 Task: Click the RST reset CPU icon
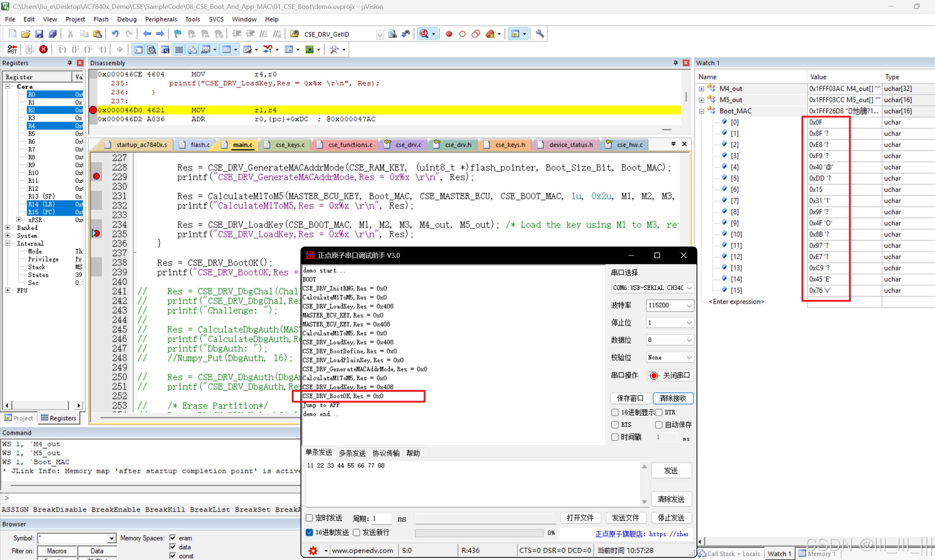coord(12,49)
